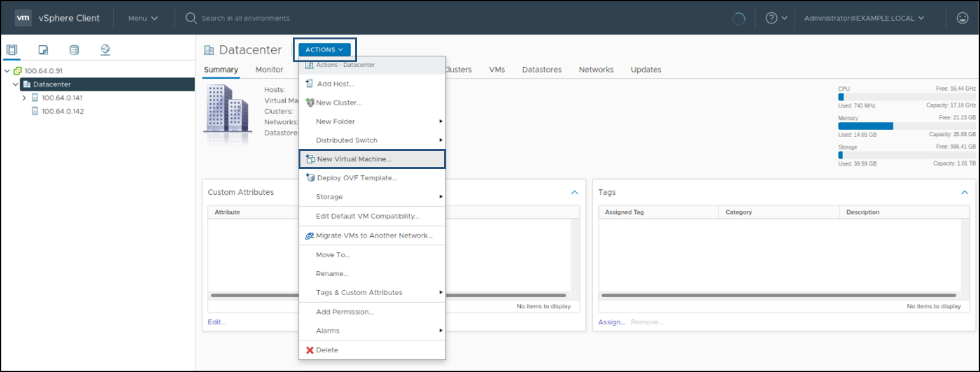Collapse the 100.64.0.91 vCenter node
The width and height of the screenshot is (980, 372).
click(x=7, y=71)
